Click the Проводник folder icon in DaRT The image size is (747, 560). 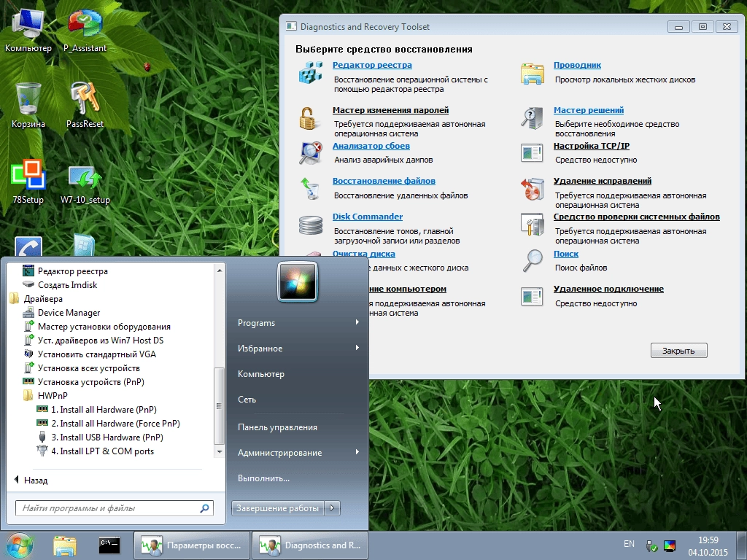(x=532, y=74)
